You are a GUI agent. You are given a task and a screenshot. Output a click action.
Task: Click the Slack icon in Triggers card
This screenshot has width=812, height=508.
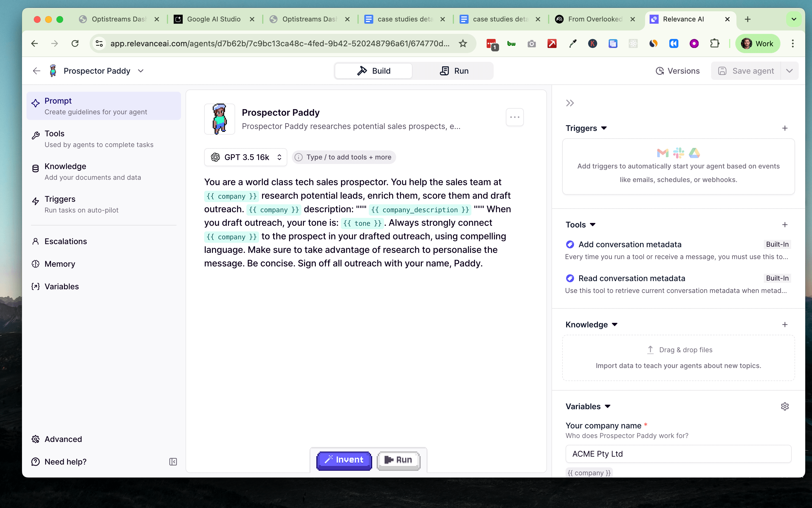(678, 153)
